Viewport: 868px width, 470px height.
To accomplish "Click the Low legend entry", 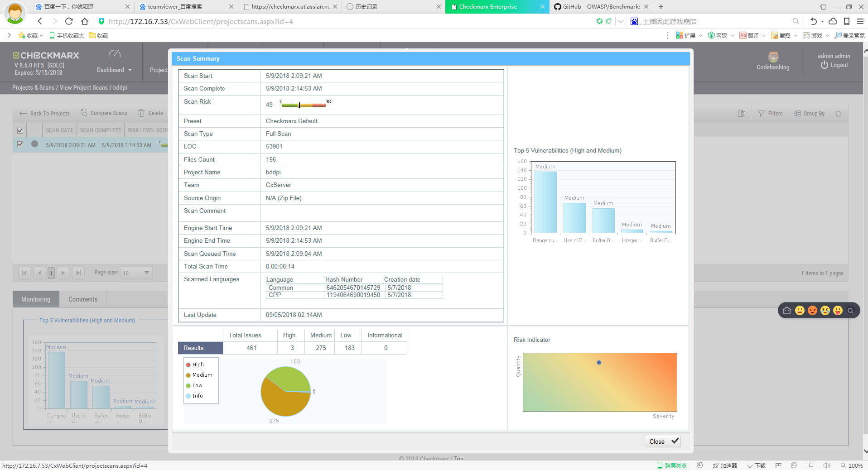I will [x=194, y=385].
